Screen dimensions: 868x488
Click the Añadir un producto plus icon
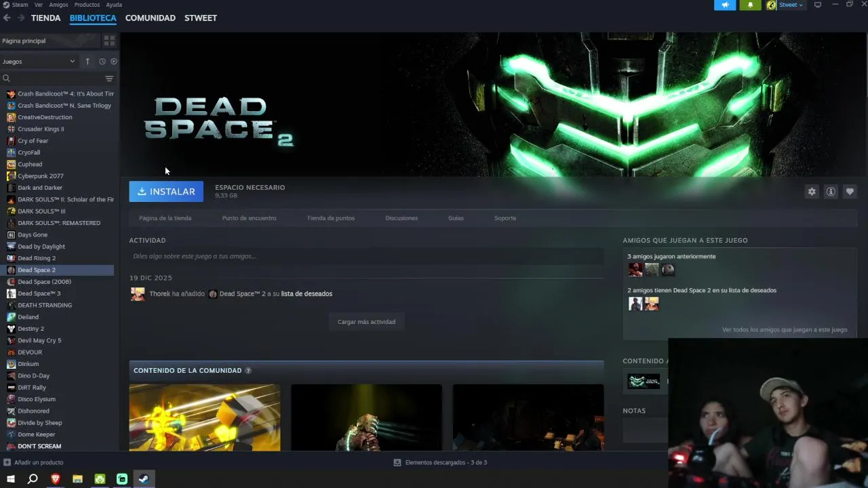pyautogui.click(x=7, y=462)
